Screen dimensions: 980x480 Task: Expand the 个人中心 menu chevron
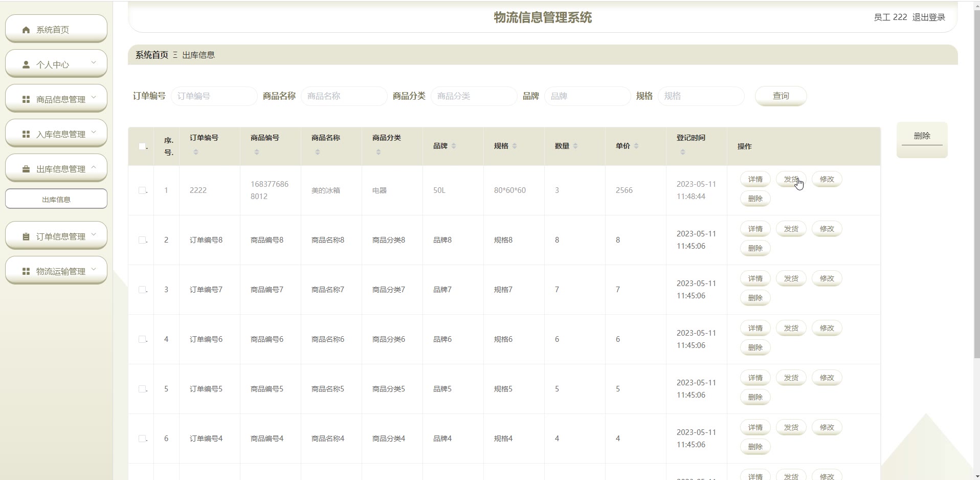click(94, 62)
